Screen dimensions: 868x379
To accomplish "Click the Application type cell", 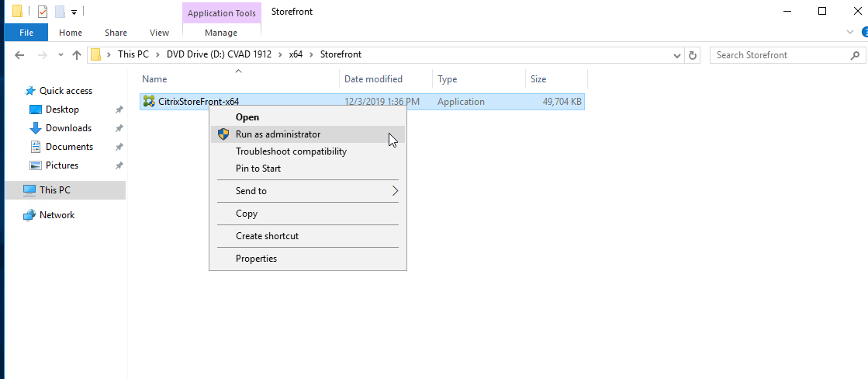I will [x=461, y=102].
